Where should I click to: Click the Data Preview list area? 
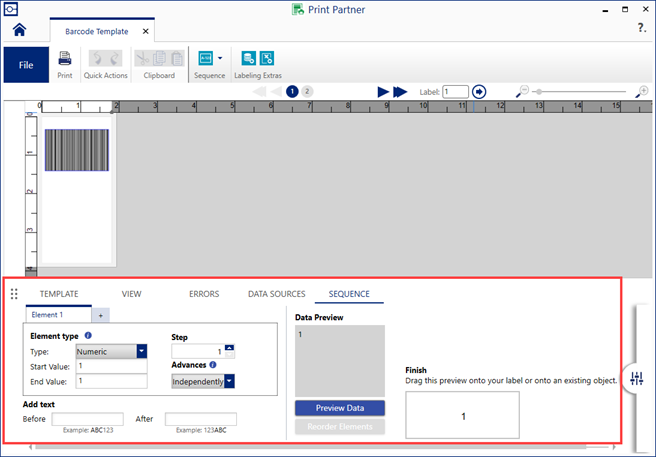[x=340, y=361]
